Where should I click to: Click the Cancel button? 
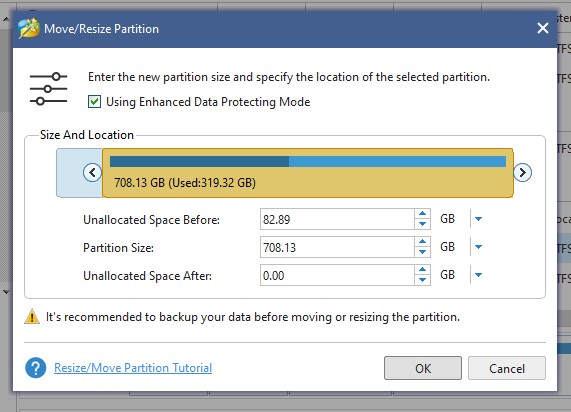(x=507, y=368)
